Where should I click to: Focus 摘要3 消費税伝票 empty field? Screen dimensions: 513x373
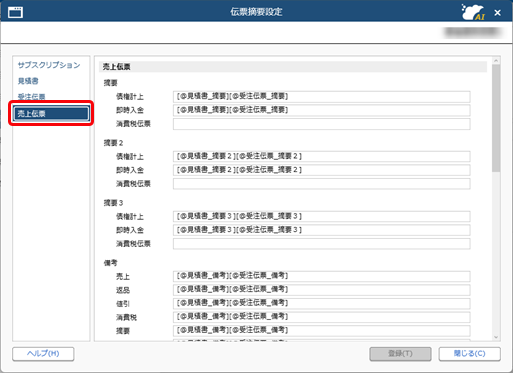[322, 244]
